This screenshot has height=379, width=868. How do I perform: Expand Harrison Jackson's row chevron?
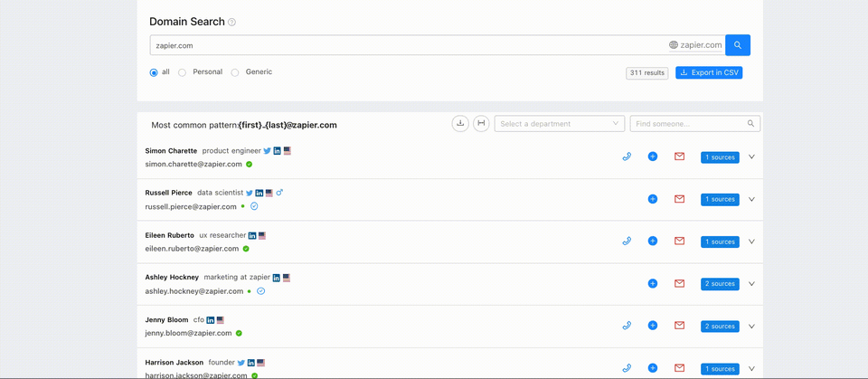click(751, 368)
